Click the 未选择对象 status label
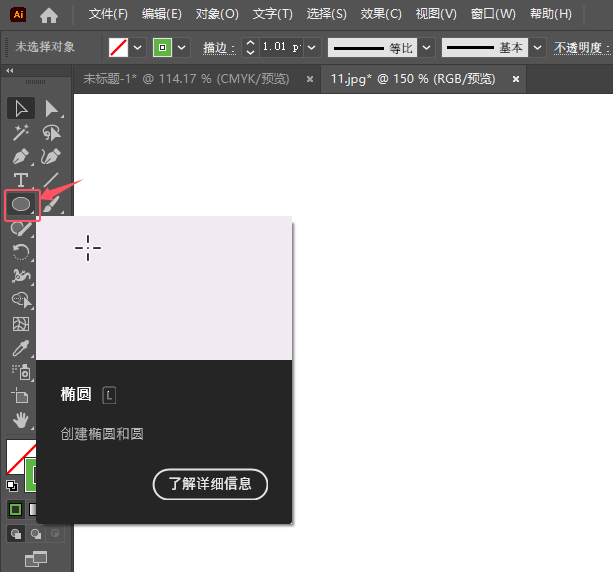613x572 pixels. pyautogui.click(x=45, y=47)
